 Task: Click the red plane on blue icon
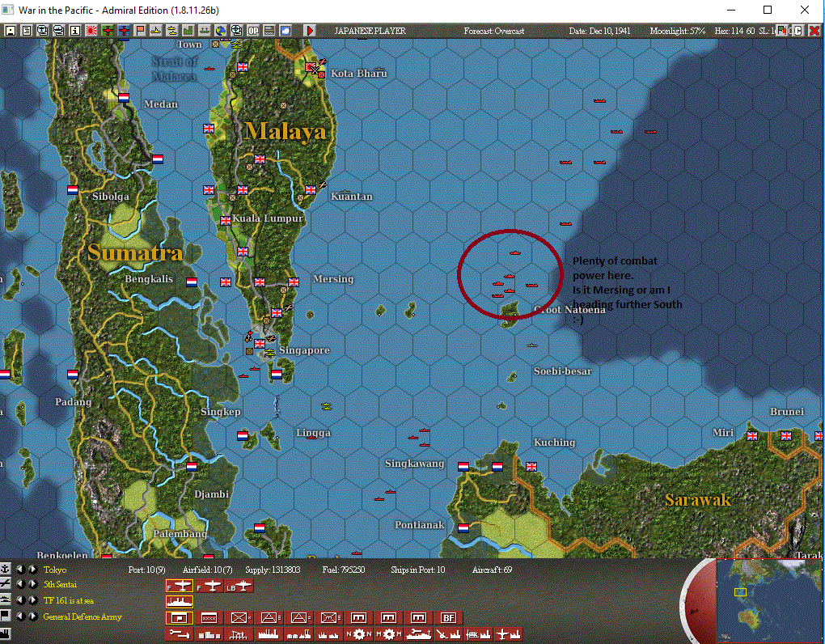[x=125, y=31]
